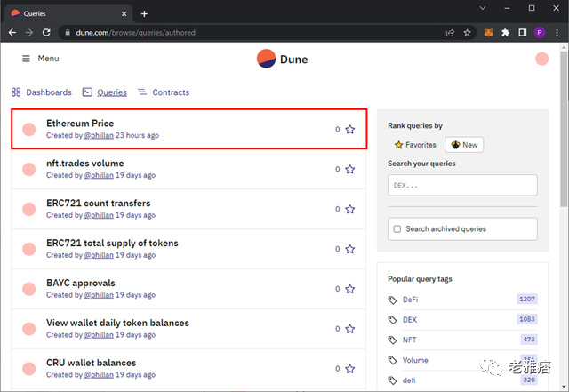Star the ERC721 total supply query

[349, 249]
